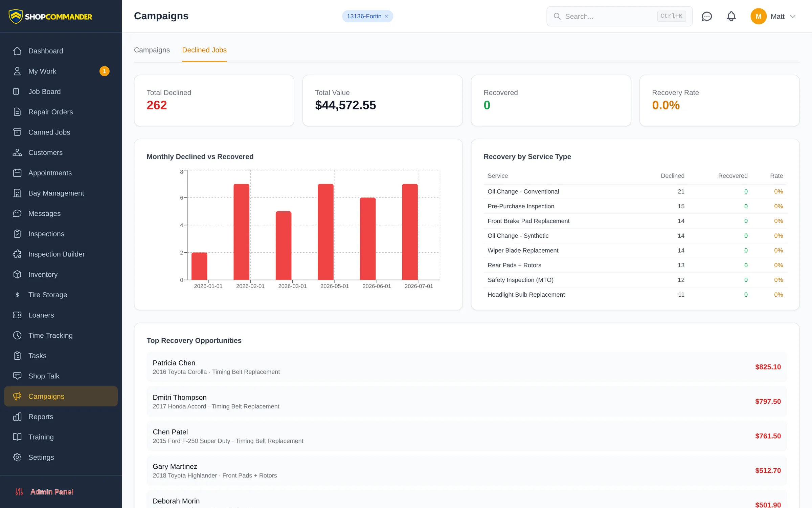The height and width of the screenshot is (508, 812).
Task: Click the My Work person icon
Action: tap(17, 71)
